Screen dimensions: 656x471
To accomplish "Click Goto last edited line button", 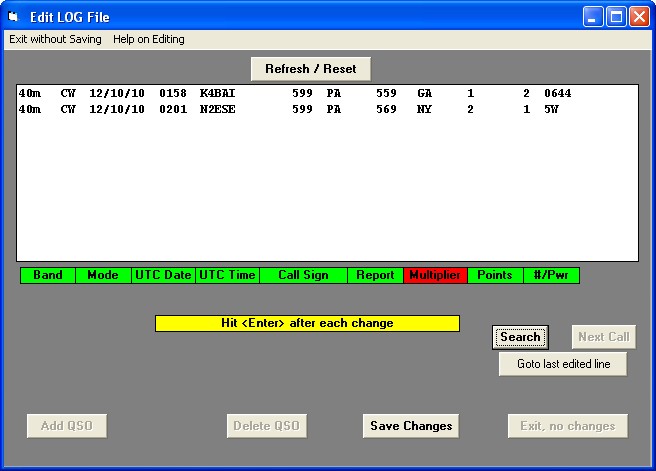I will coord(563,364).
